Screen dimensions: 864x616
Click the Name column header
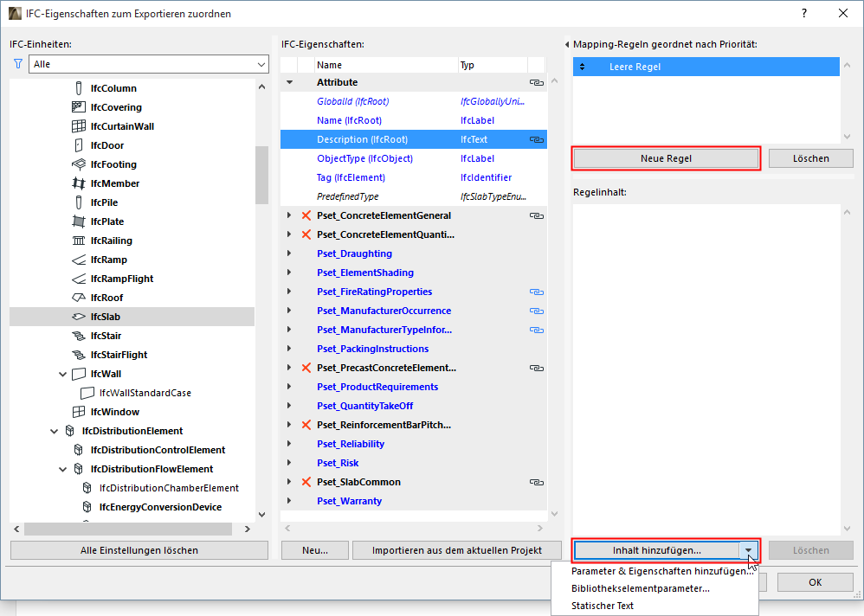click(x=386, y=65)
